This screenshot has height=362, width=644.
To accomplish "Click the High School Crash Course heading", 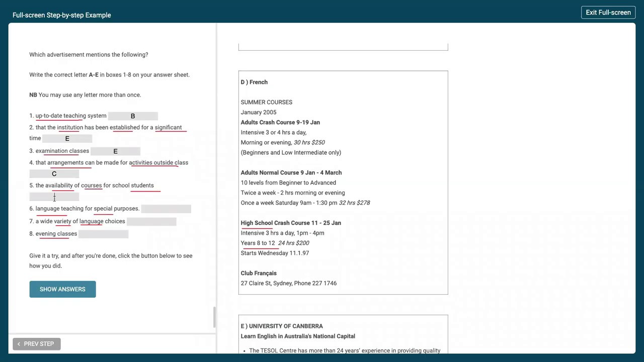I will (x=291, y=223).
